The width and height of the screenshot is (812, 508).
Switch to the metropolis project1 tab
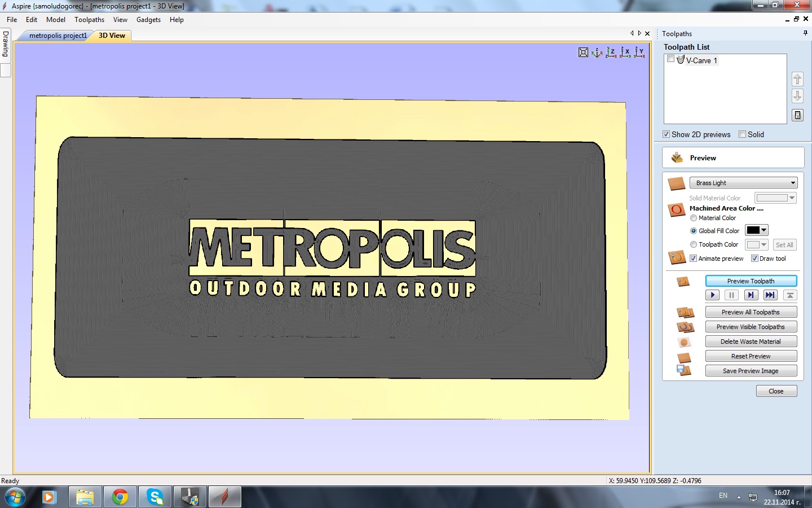coord(58,36)
